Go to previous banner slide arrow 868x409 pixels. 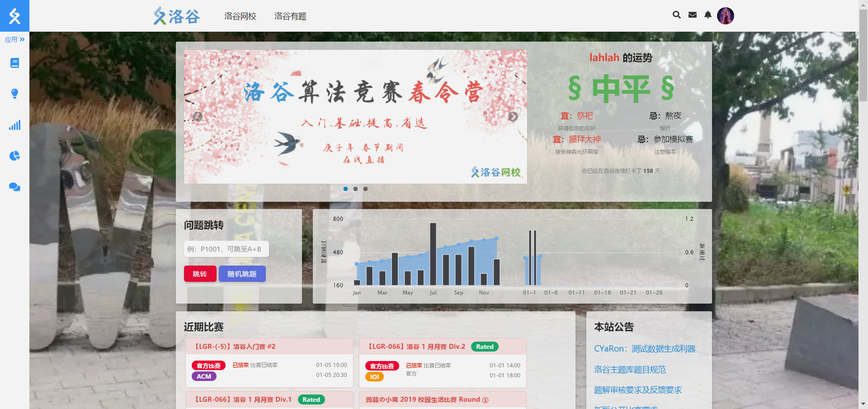(x=198, y=117)
